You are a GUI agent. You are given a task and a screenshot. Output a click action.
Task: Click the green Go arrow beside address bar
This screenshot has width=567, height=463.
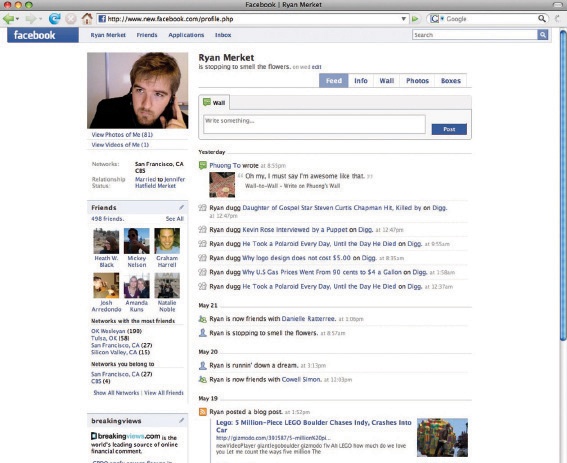415,19
